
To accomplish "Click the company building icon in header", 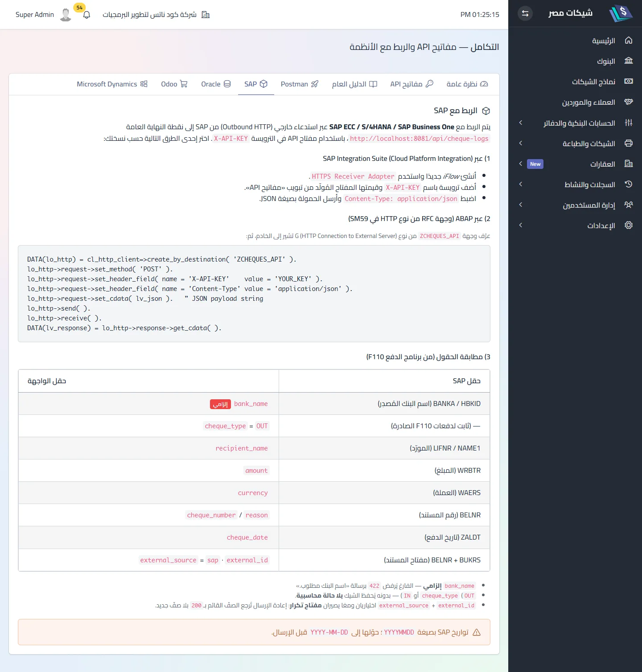I will (206, 15).
